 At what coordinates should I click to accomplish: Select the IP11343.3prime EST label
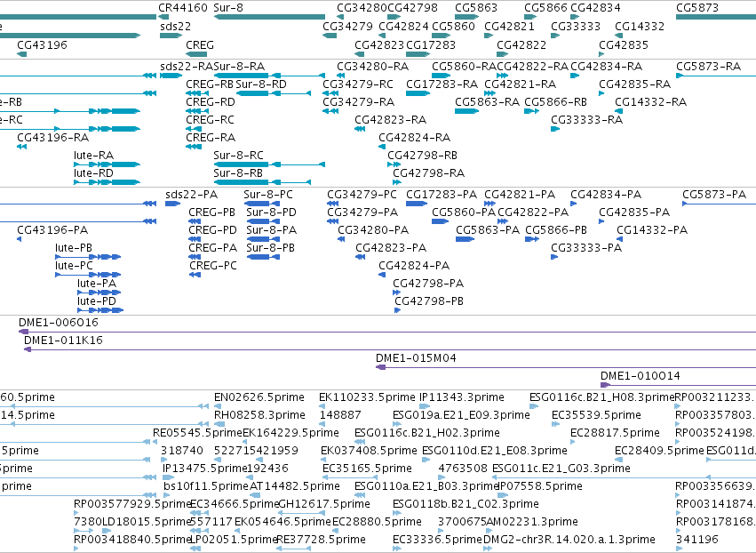pos(462,397)
